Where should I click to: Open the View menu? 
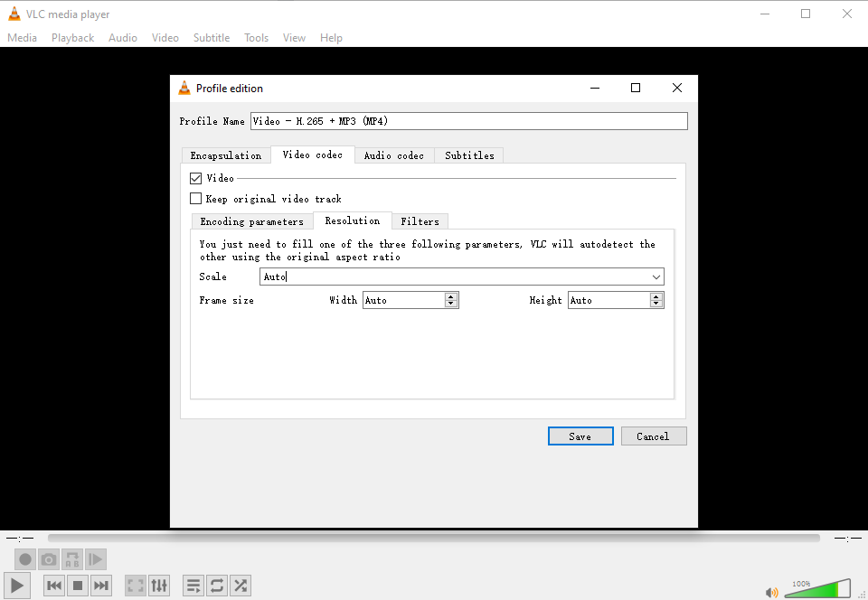pyautogui.click(x=294, y=38)
